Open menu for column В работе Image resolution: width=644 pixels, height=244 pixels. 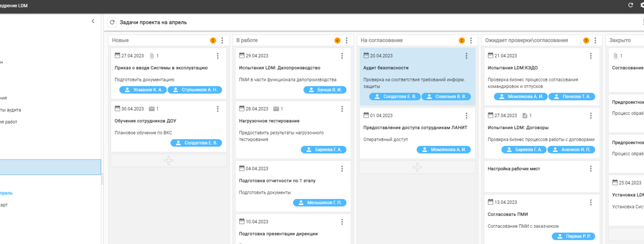(x=347, y=41)
